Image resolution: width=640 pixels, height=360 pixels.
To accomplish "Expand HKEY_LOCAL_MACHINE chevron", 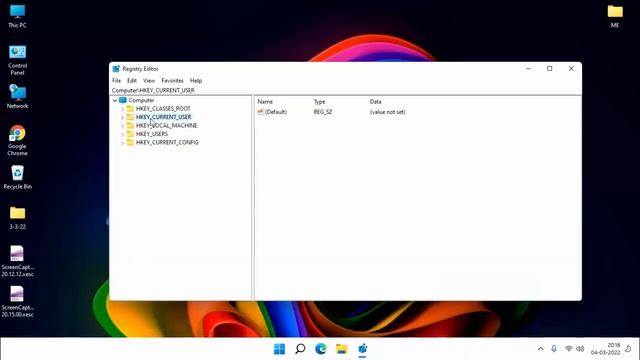I will coord(122,126).
